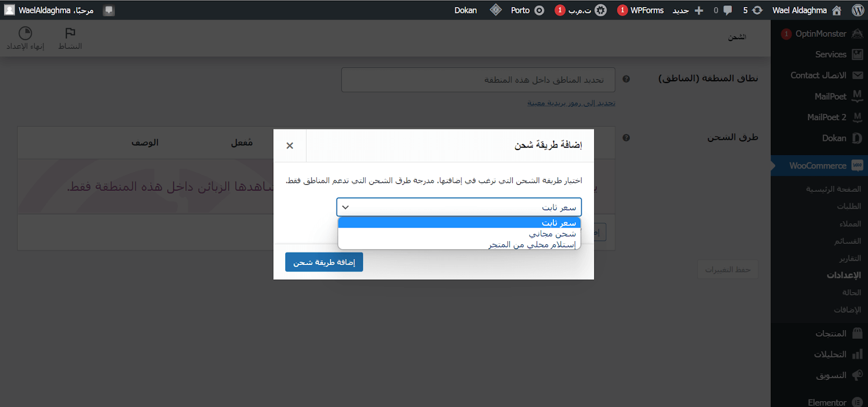The image size is (868, 407).
Task: Click the updates refresh icon
Action: click(757, 10)
